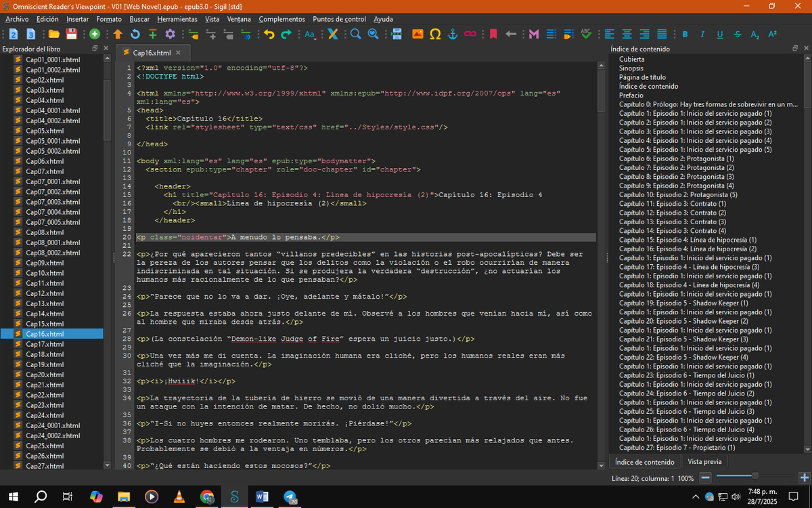Open Chrome from the Windows taskbar
Viewport: 812px width, 508px height.
207,496
